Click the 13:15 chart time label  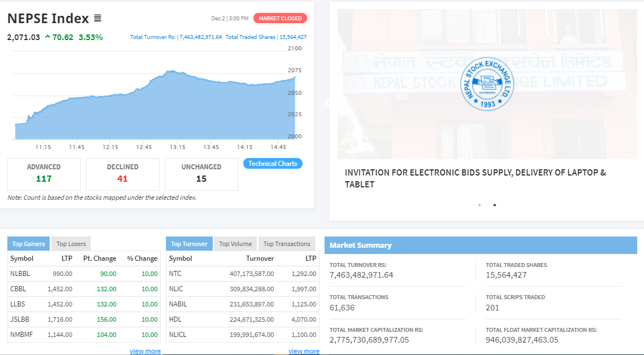click(x=177, y=147)
